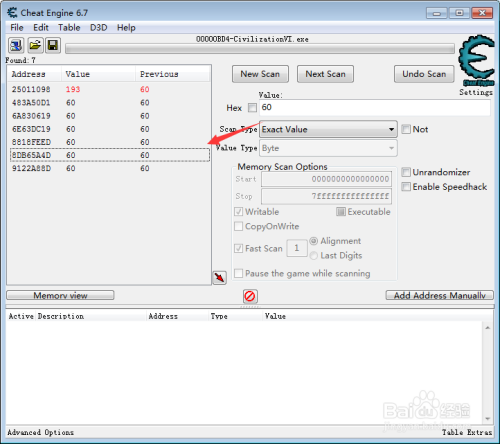Screen dimensions: 500x444
Task: Click the Next Scan button
Action: pyautogui.click(x=325, y=74)
